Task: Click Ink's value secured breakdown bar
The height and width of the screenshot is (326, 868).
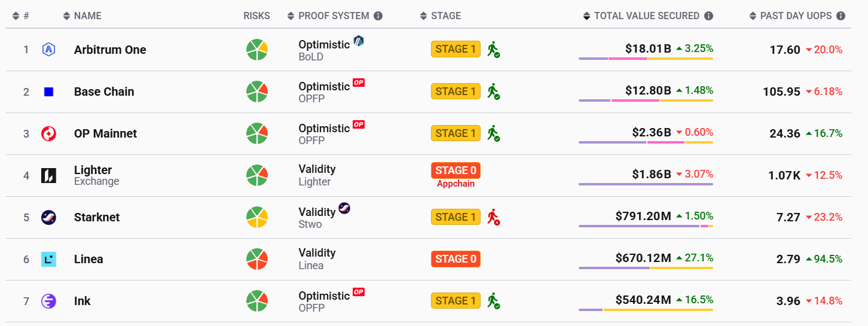Action: pos(646,310)
